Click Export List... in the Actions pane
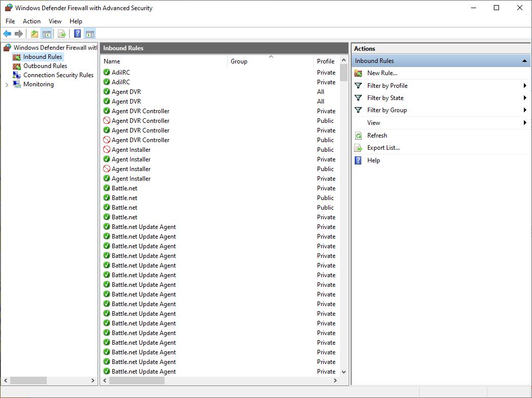Screen dimensions: 532x398 384,148
